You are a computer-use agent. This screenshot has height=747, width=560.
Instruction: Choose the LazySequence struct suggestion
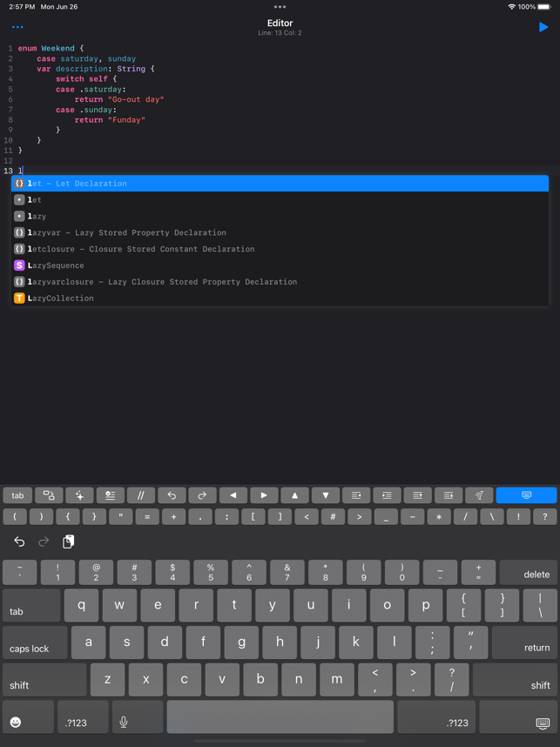tap(280, 266)
